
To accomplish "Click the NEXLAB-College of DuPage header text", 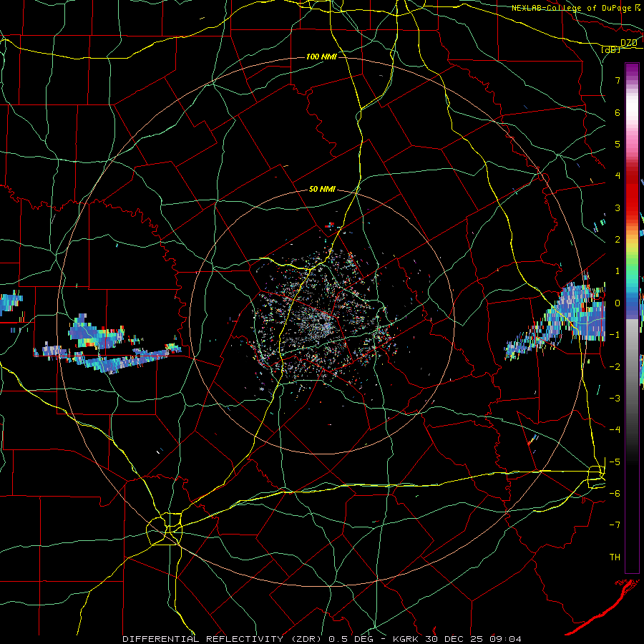I will tap(572, 8).
